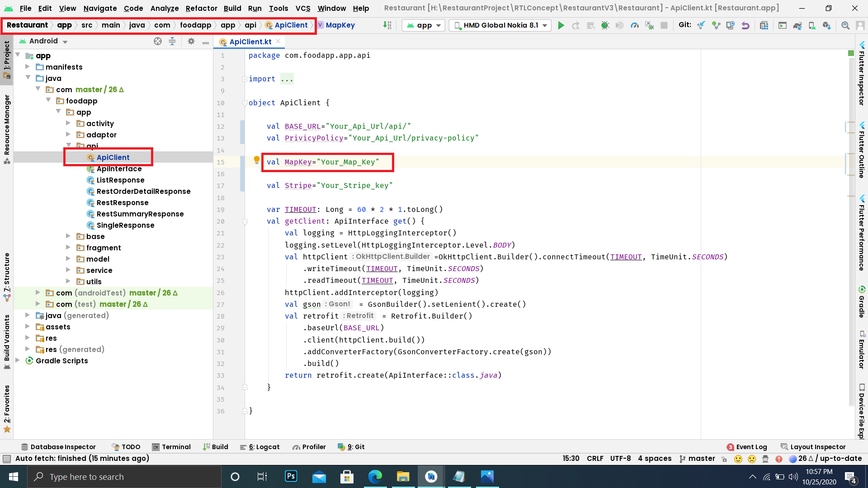Open the Refactor menu
This screenshot has width=868, height=488.
point(201,8)
